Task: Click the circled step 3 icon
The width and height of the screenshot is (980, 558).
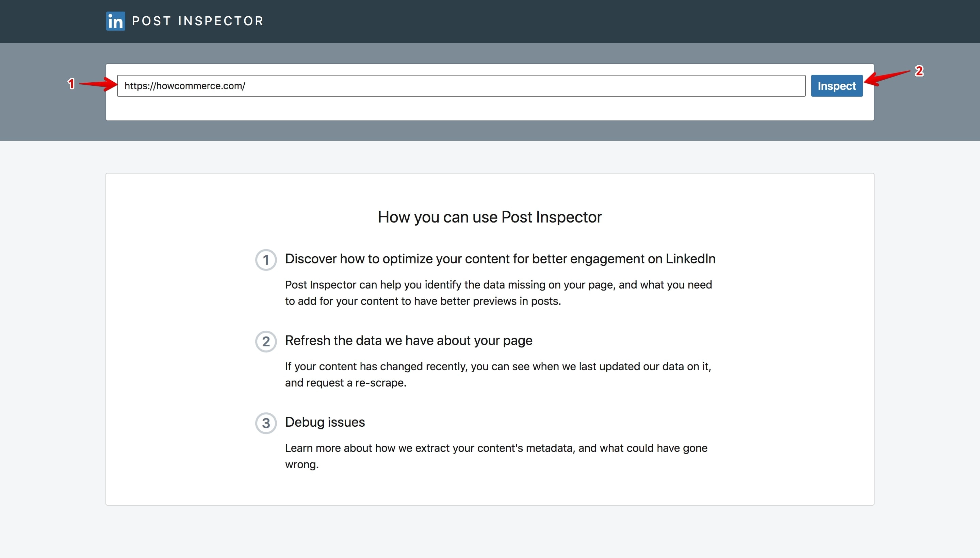Action: 266,424
